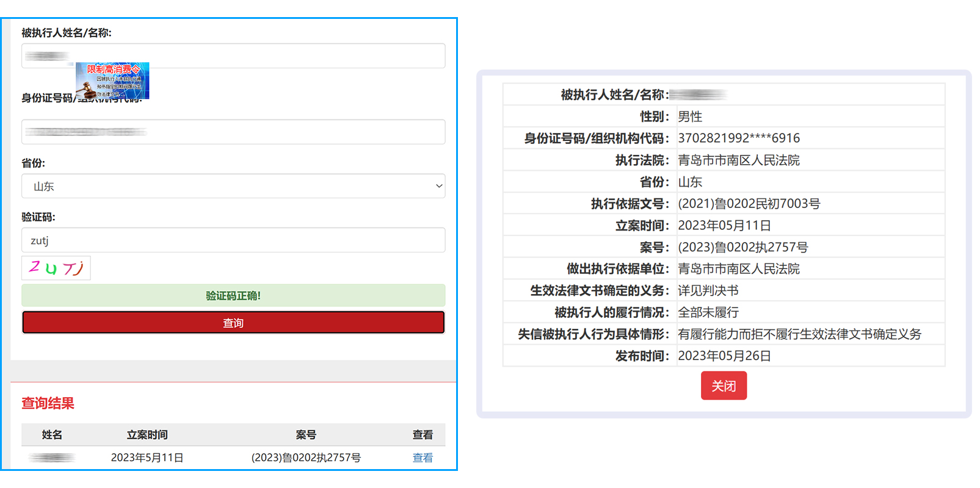Click the masked ID number 3702821992****6916
Viewport: 980px width, 488px height.
739,138
